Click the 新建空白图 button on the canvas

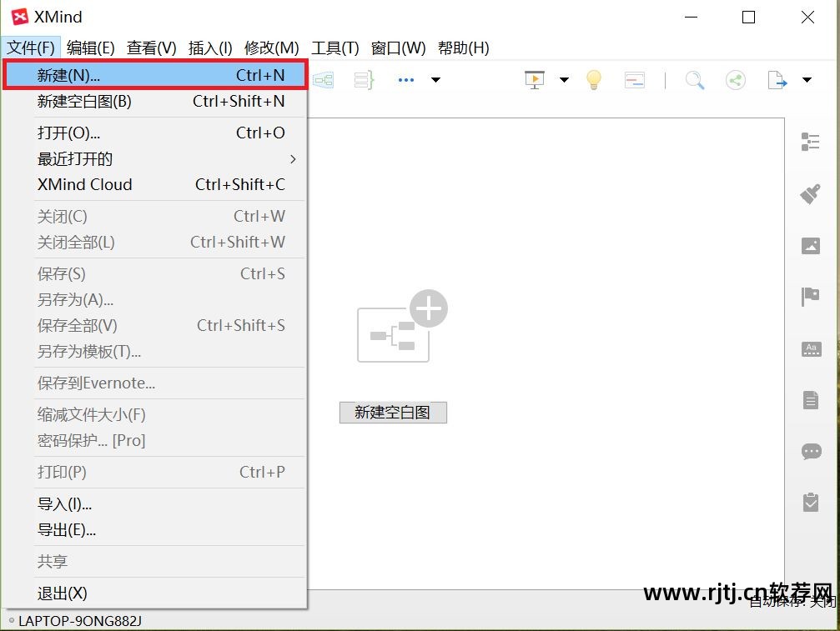(x=393, y=412)
